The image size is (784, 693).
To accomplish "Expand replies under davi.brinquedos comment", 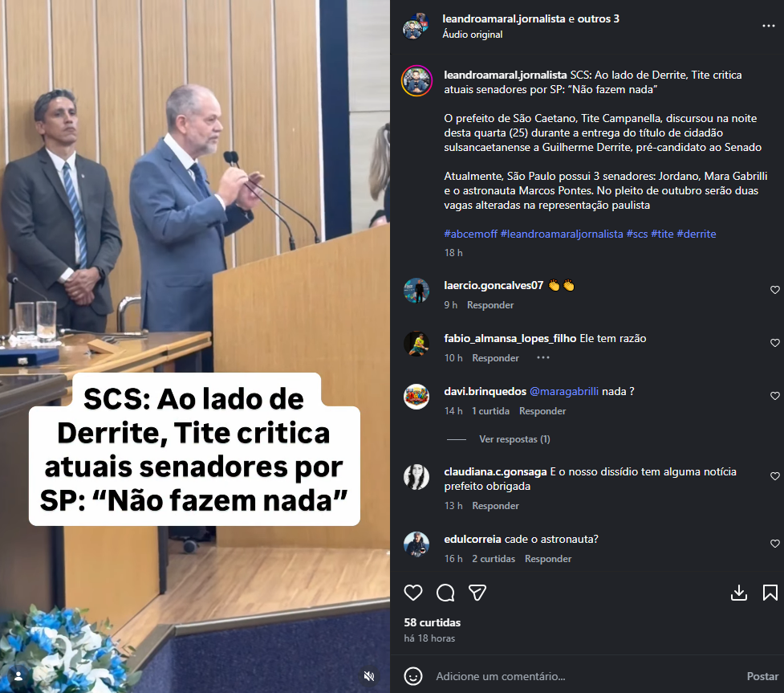I will pyautogui.click(x=514, y=438).
